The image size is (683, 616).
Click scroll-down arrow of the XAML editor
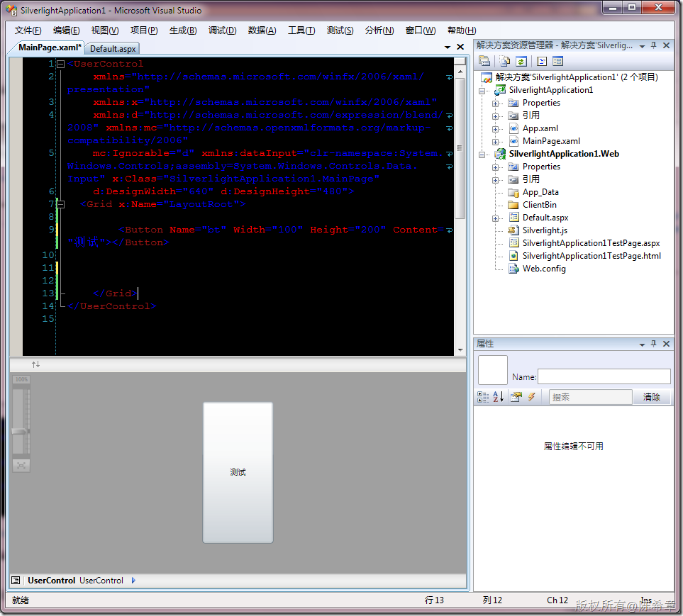(460, 349)
